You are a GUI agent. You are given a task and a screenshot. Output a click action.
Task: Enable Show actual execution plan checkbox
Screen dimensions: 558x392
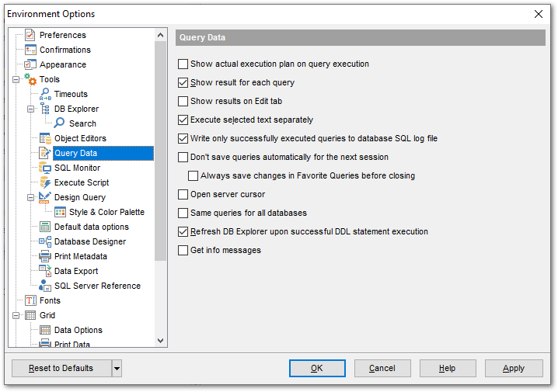click(183, 64)
